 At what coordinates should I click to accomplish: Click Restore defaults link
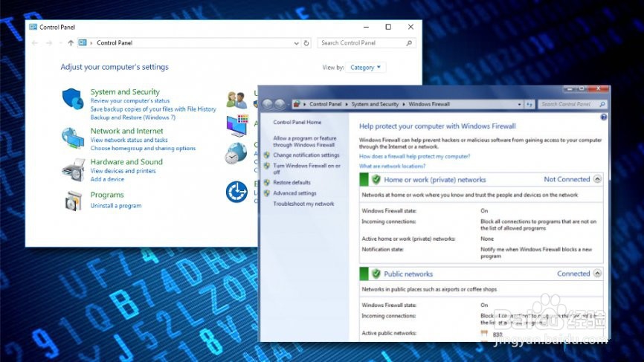pyautogui.click(x=292, y=182)
